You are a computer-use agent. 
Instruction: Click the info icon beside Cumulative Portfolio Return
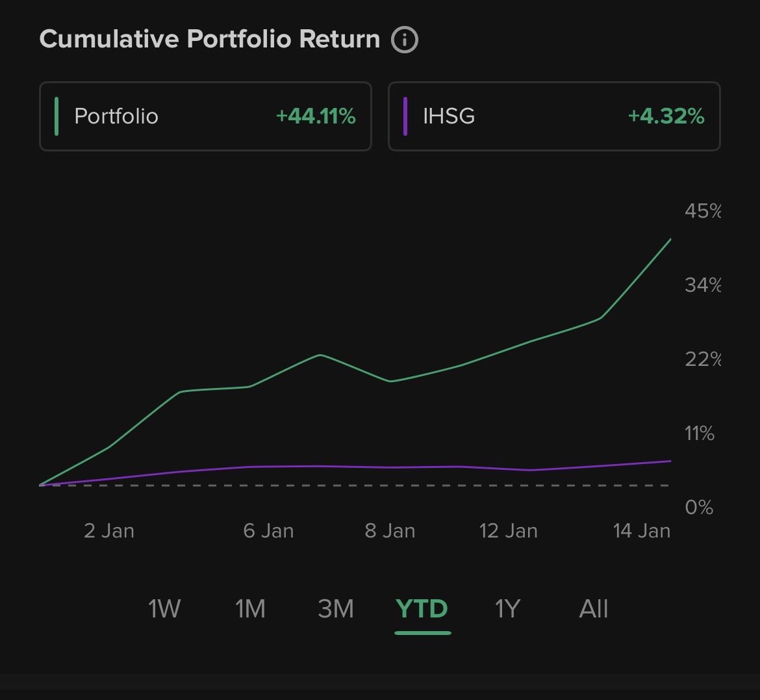(405, 40)
